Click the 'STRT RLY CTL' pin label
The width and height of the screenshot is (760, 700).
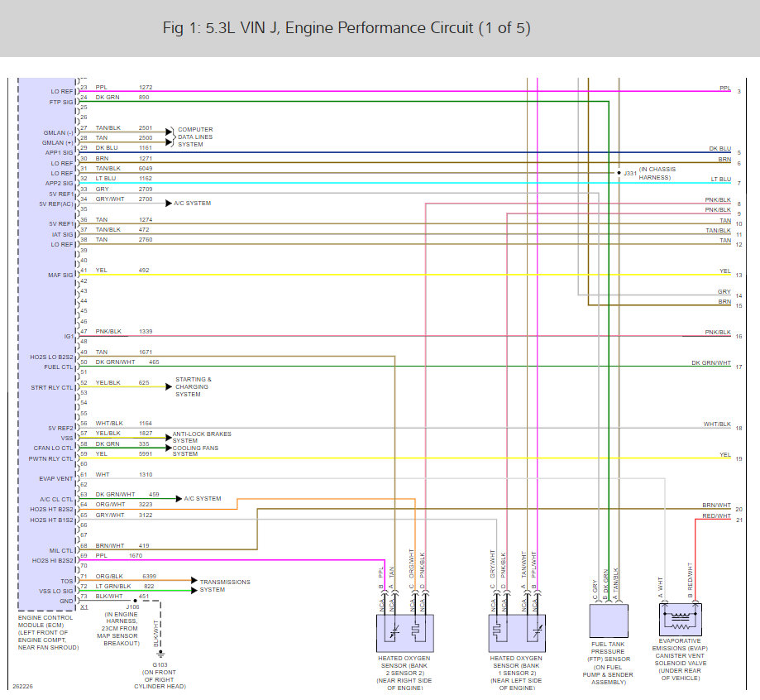click(52, 387)
